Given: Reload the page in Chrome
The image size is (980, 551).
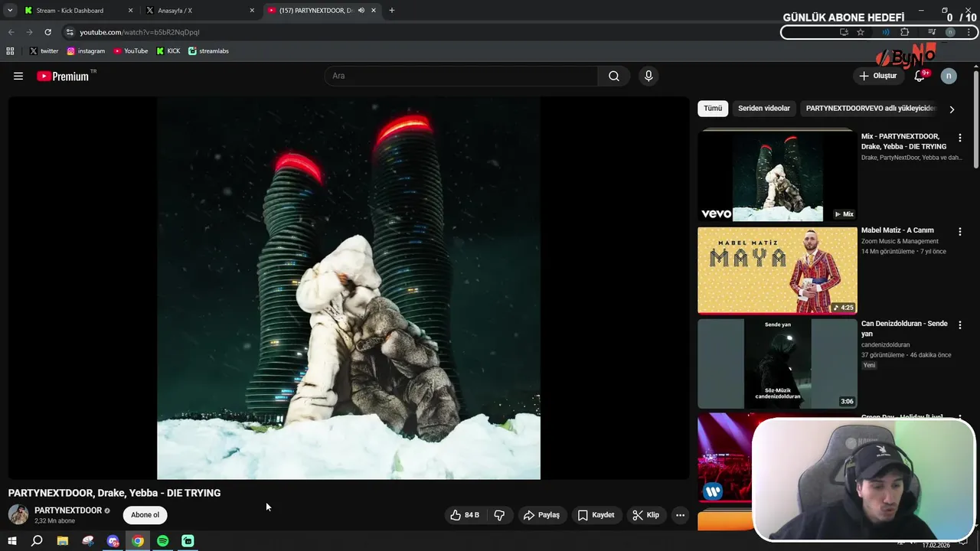Looking at the screenshot, I should (47, 32).
